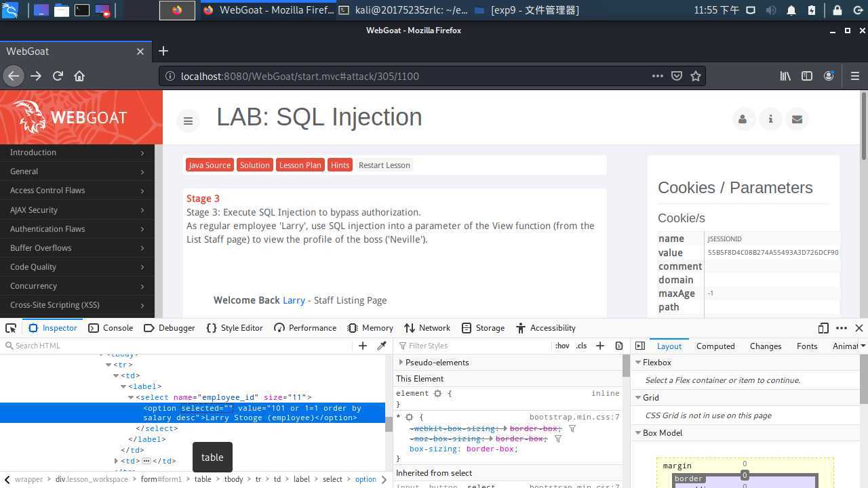
Task: Expand the Pseudo-elements section
Action: [401, 363]
